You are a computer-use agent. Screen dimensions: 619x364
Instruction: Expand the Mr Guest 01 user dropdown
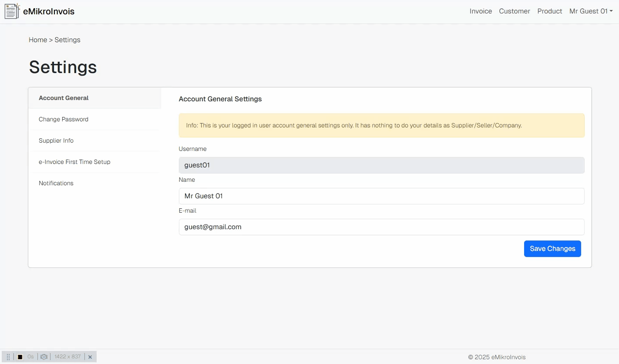(x=591, y=11)
